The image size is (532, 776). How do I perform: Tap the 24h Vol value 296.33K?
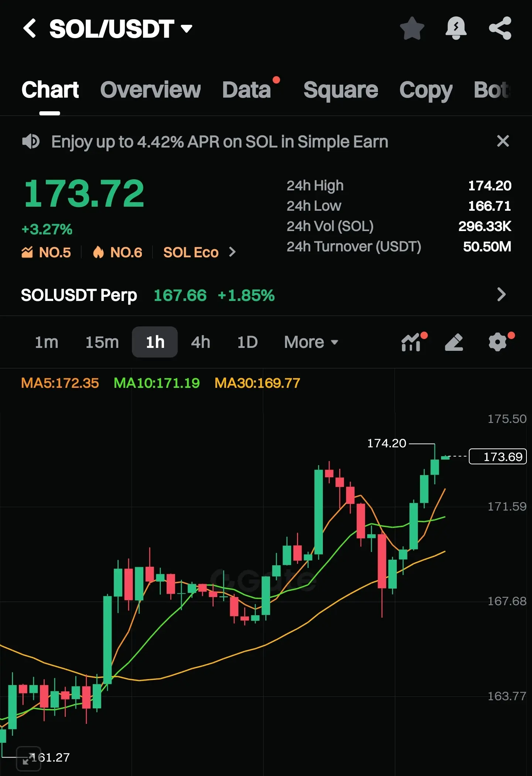coord(485,226)
